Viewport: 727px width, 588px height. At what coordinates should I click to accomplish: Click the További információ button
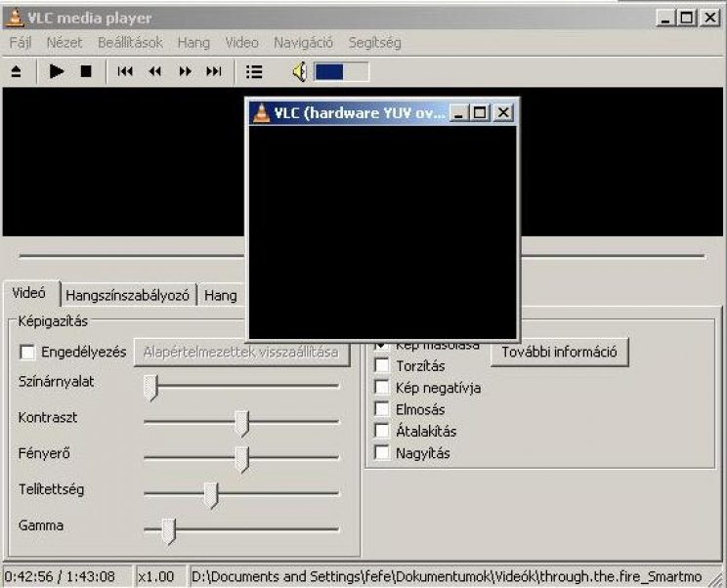pyautogui.click(x=559, y=353)
